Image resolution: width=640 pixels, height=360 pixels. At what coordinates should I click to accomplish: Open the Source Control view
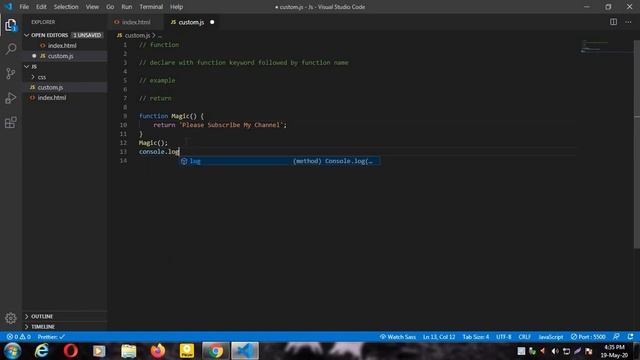coord(11,73)
